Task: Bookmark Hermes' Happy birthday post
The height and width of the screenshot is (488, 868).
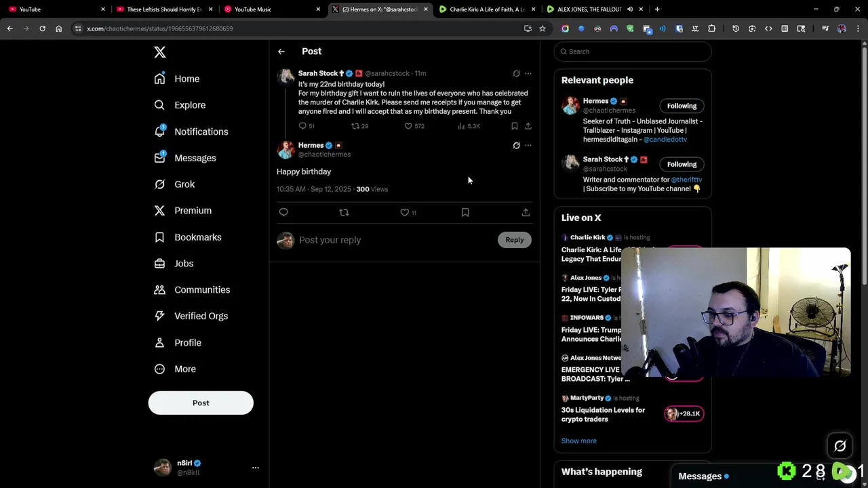Action: (465, 212)
